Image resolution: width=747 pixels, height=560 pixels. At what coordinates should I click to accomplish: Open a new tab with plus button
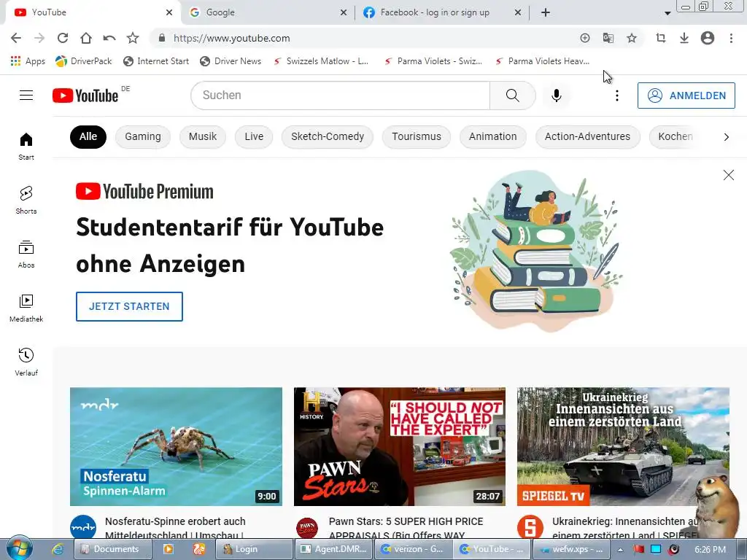tap(546, 12)
